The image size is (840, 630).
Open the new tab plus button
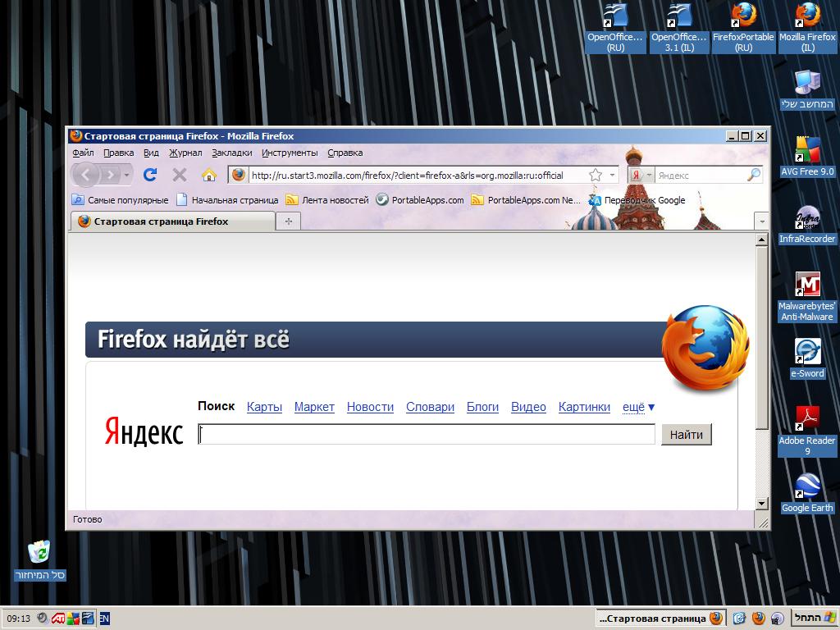tap(288, 221)
